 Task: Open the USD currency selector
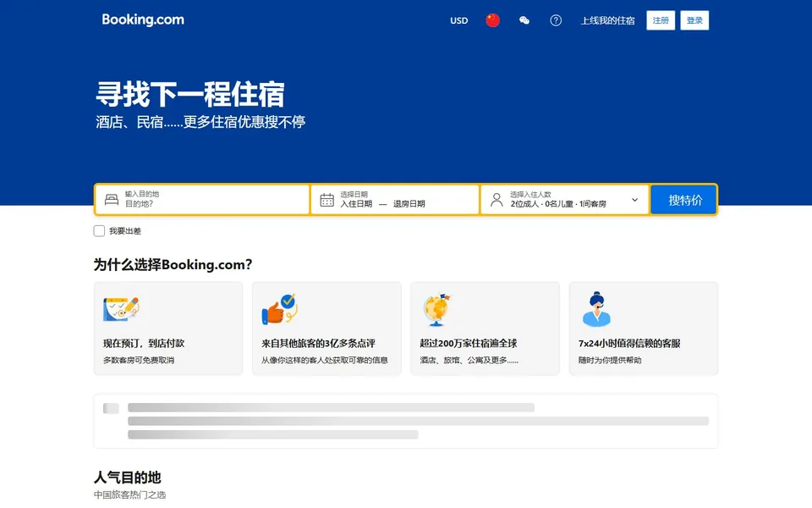click(458, 20)
